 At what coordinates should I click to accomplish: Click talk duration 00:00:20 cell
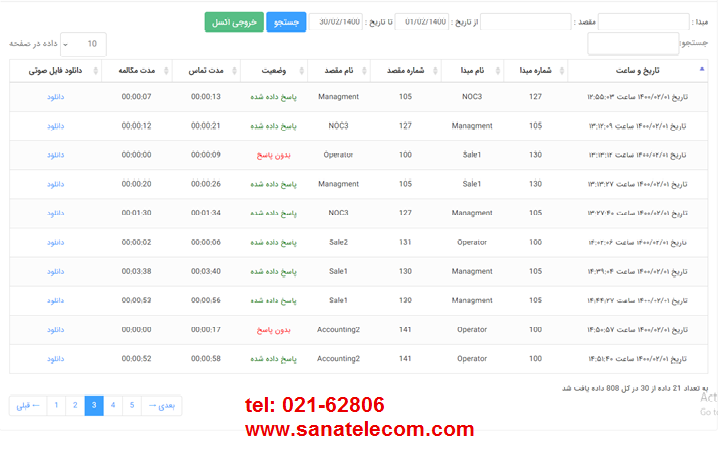pos(136,184)
